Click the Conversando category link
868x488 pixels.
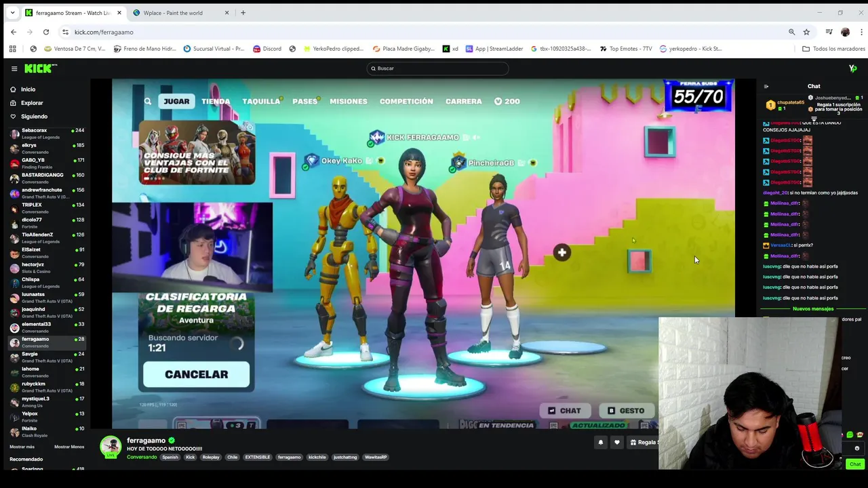coord(142,457)
